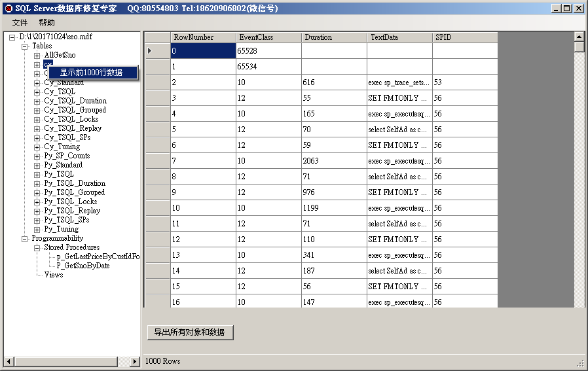Image resolution: width=588 pixels, height=371 pixels.
Task: Minimize the SQL Server repair window
Action: pyautogui.click(x=557, y=9)
